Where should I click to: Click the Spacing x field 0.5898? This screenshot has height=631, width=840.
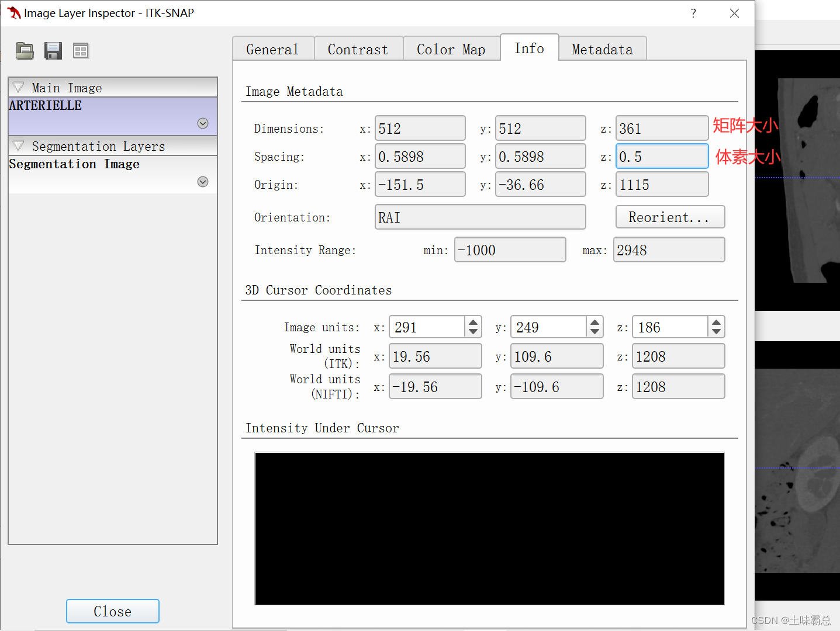pyautogui.click(x=420, y=157)
